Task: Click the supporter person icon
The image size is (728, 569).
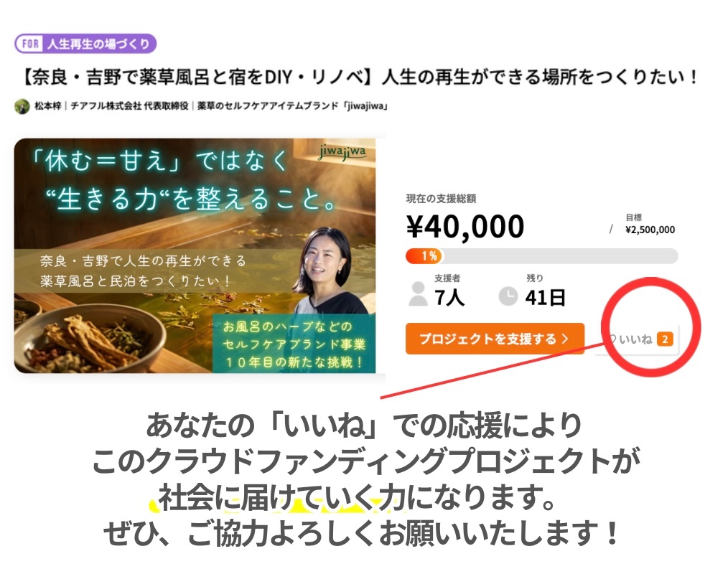Action: click(418, 293)
